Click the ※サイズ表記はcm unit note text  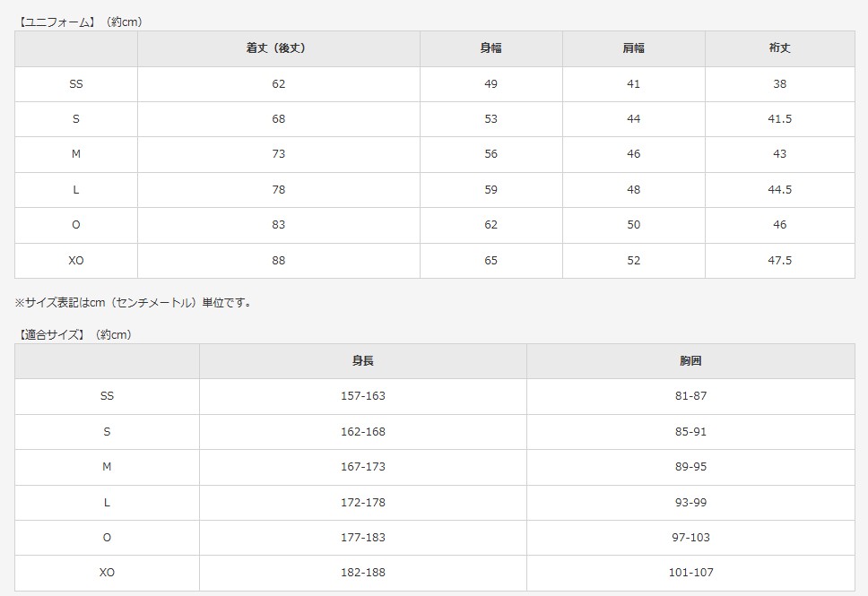[x=135, y=303]
